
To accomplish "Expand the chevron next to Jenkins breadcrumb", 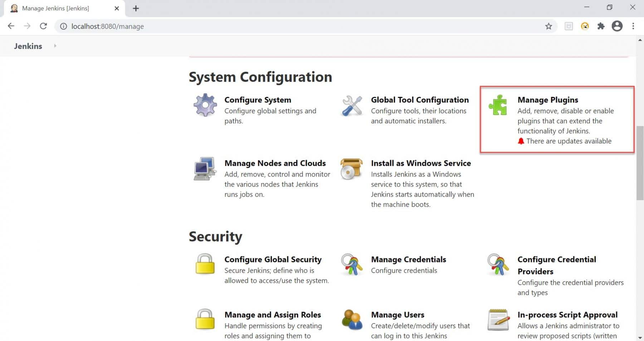I will point(55,46).
